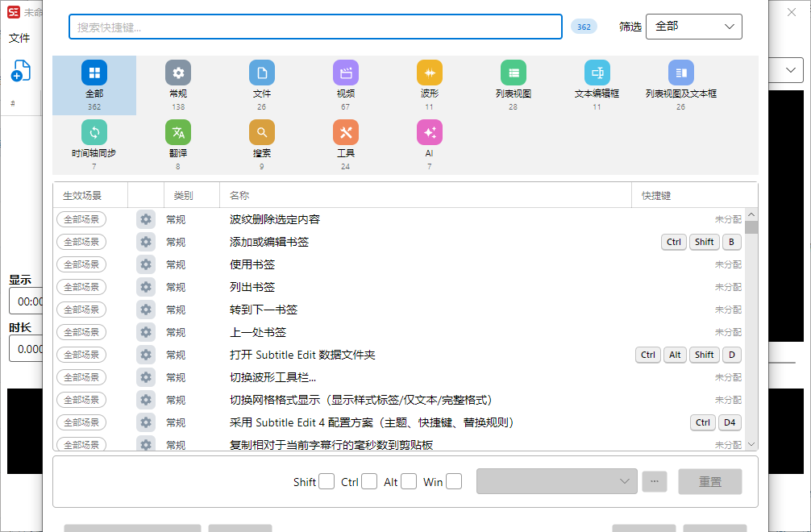The height and width of the screenshot is (532, 811).
Task: Click the 显示 time field in main window
Action: (x=26, y=301)
